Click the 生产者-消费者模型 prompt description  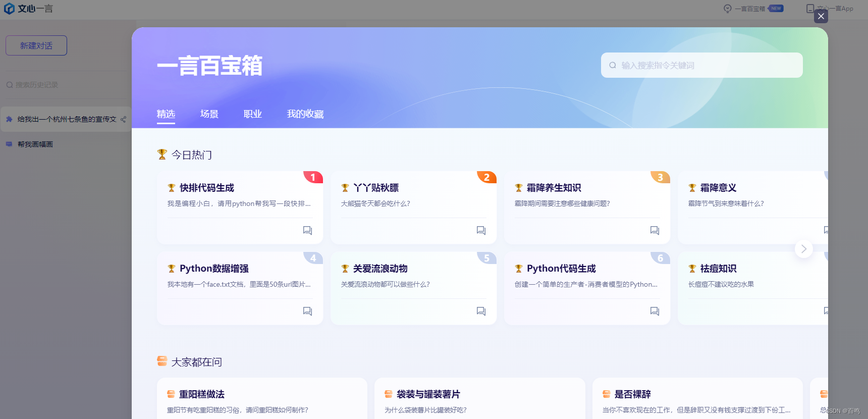[586, 284]
